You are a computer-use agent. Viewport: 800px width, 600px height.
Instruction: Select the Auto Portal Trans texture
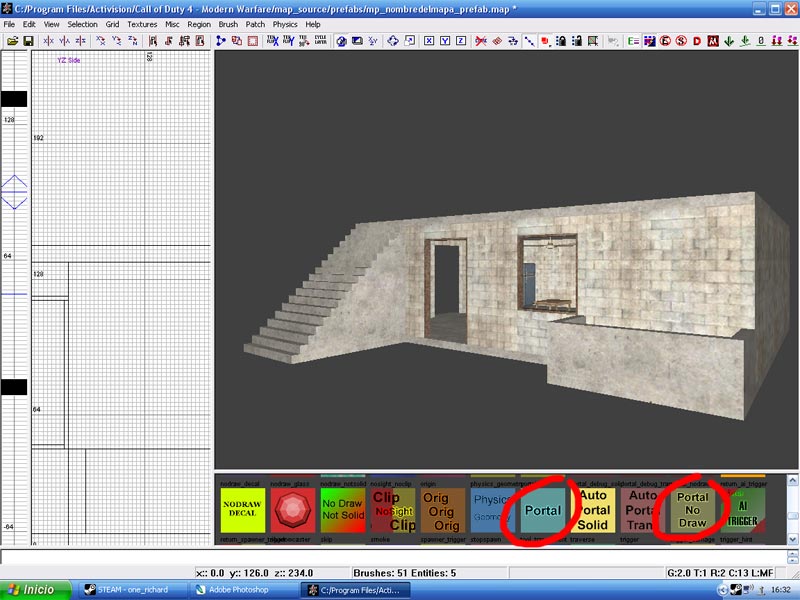[x=643, y=510]
